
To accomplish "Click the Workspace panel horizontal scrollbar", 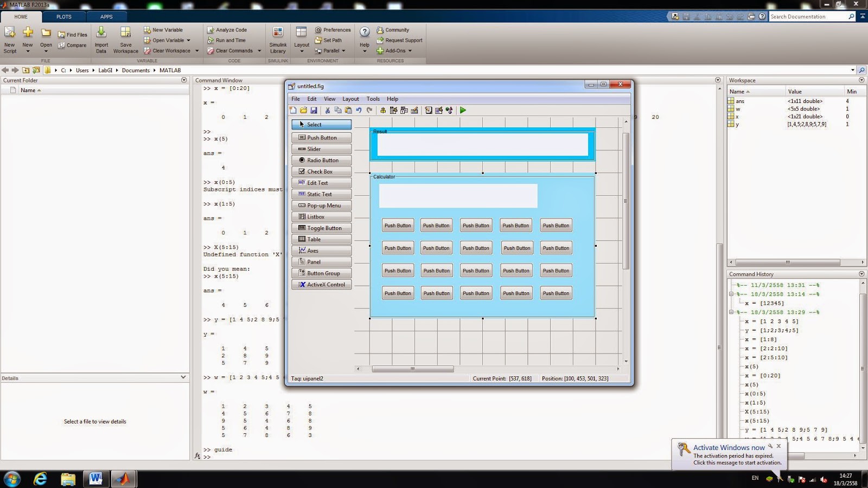I will point(788,262).
